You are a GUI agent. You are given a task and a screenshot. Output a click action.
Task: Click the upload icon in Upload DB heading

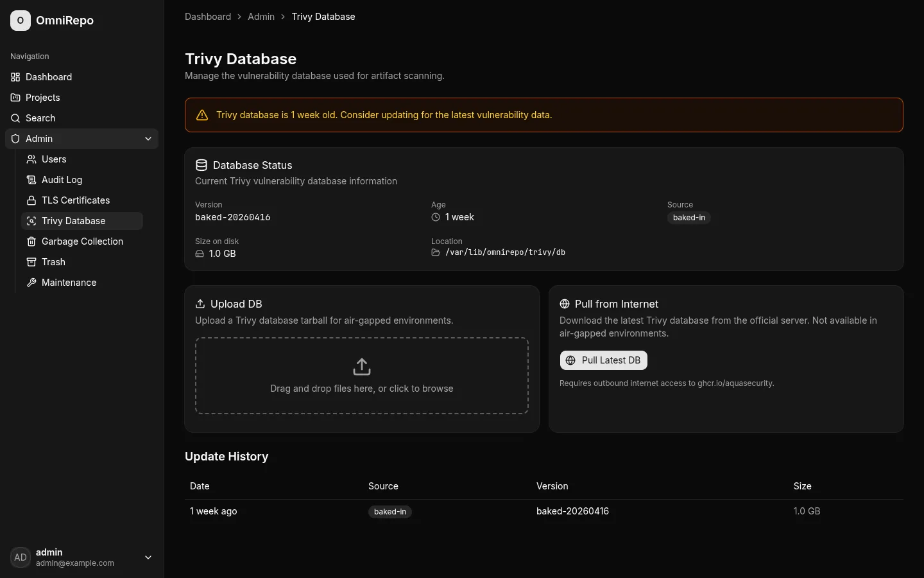(200, 304)
